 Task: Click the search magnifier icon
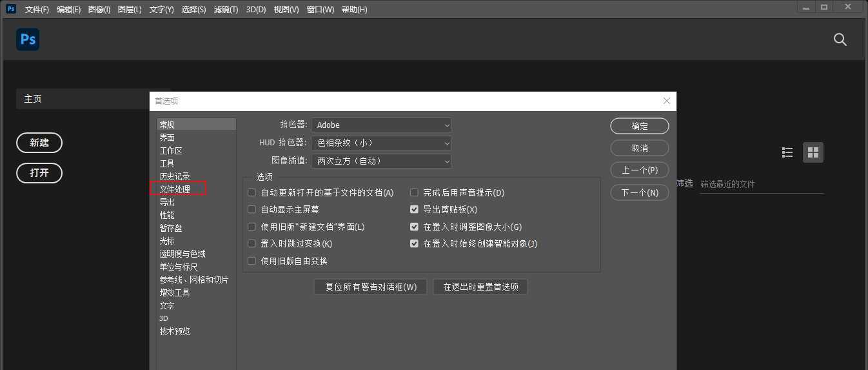[x=840, y=39]
